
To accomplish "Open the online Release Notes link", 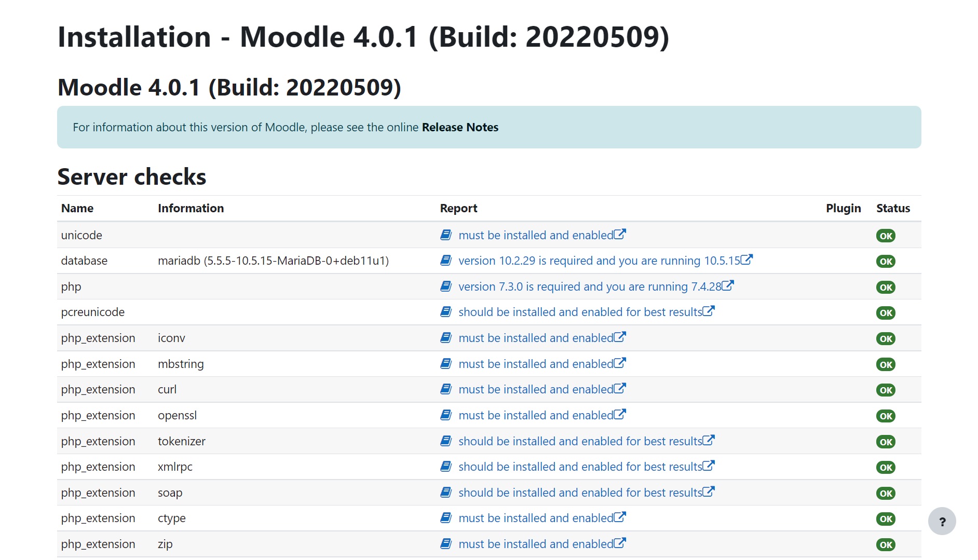I will pos(460,128).
